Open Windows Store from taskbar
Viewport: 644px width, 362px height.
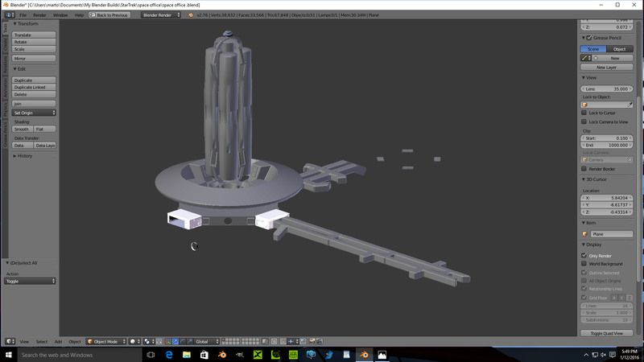pyautogui.click(x=204, y=355)
